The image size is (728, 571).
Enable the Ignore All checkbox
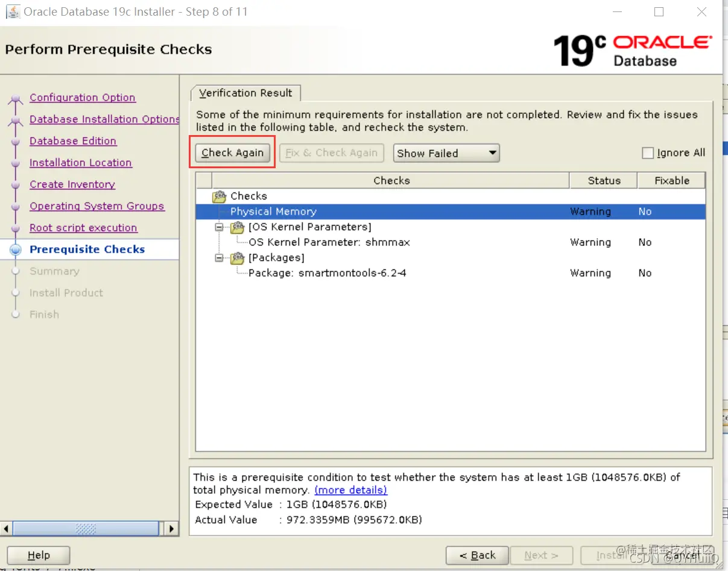click(648, 153)
